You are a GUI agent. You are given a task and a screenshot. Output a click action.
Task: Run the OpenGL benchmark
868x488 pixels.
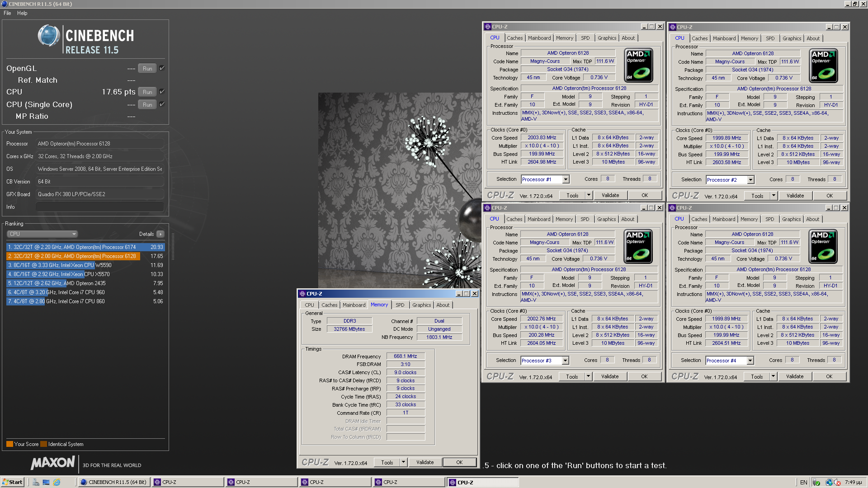147,68
